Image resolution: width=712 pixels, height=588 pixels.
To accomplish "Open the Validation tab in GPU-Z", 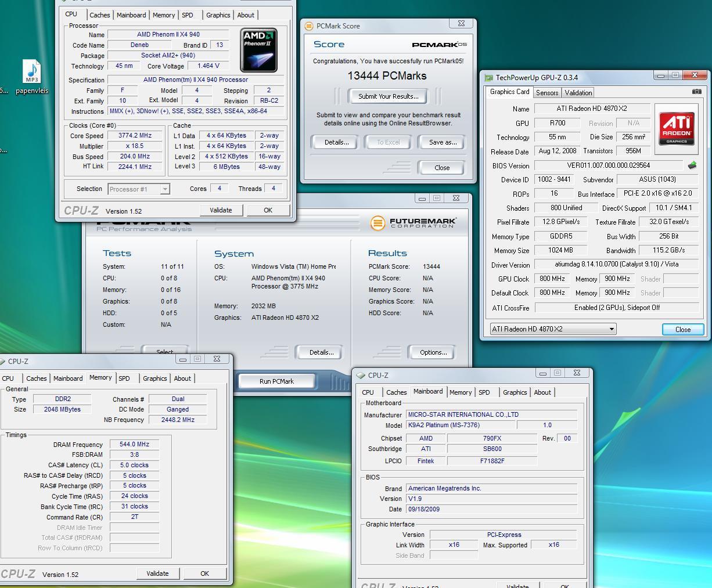I will tap(578, 93).
